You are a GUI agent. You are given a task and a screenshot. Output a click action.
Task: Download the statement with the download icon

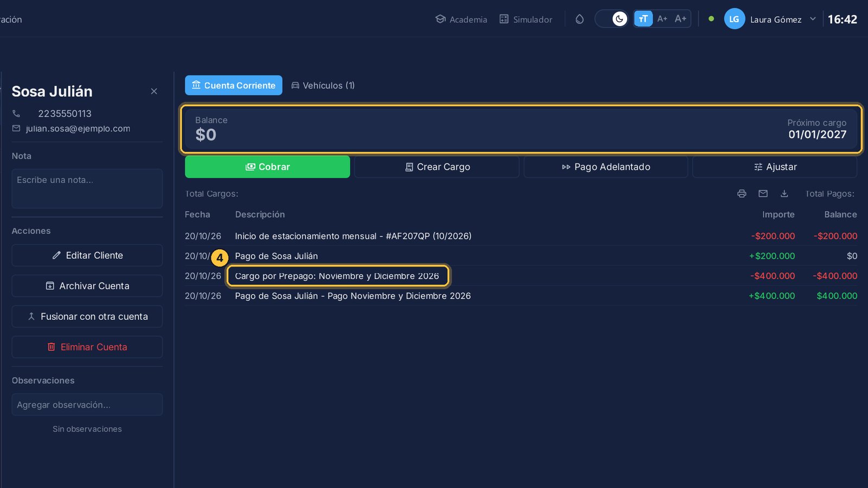[784, 194]
